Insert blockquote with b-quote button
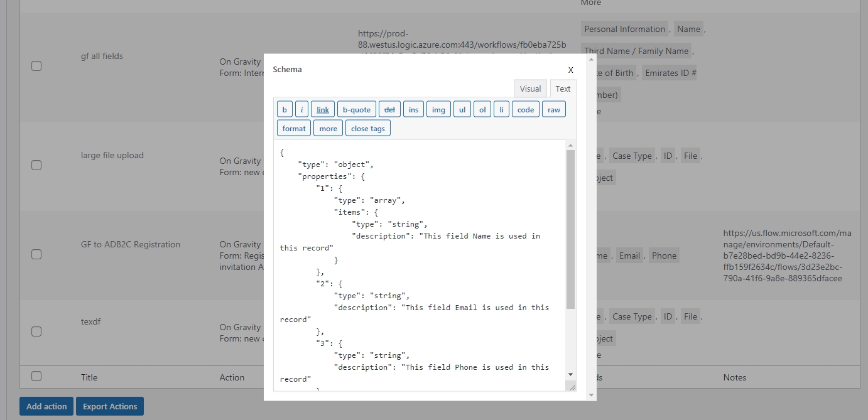Screen dimensions: 868x420 tap(357, 109)
